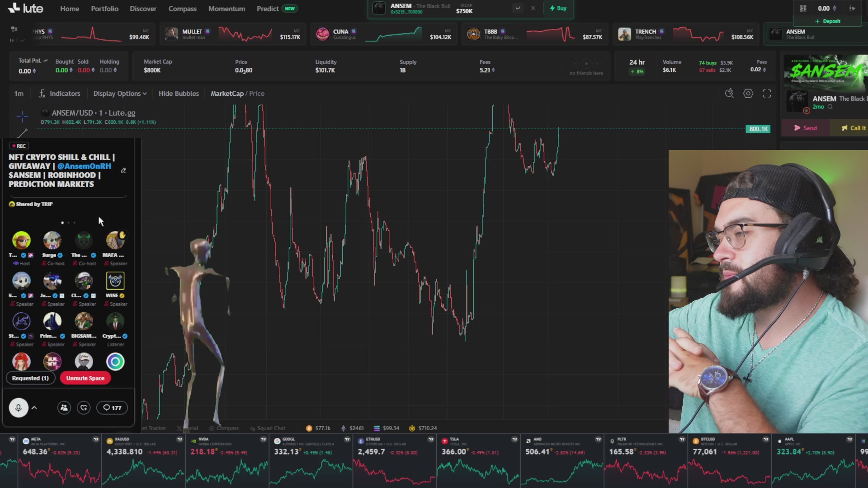Open the Momentum page
Image resolution: width=868 pixels, height=488 pixels.
coord(226,9)
